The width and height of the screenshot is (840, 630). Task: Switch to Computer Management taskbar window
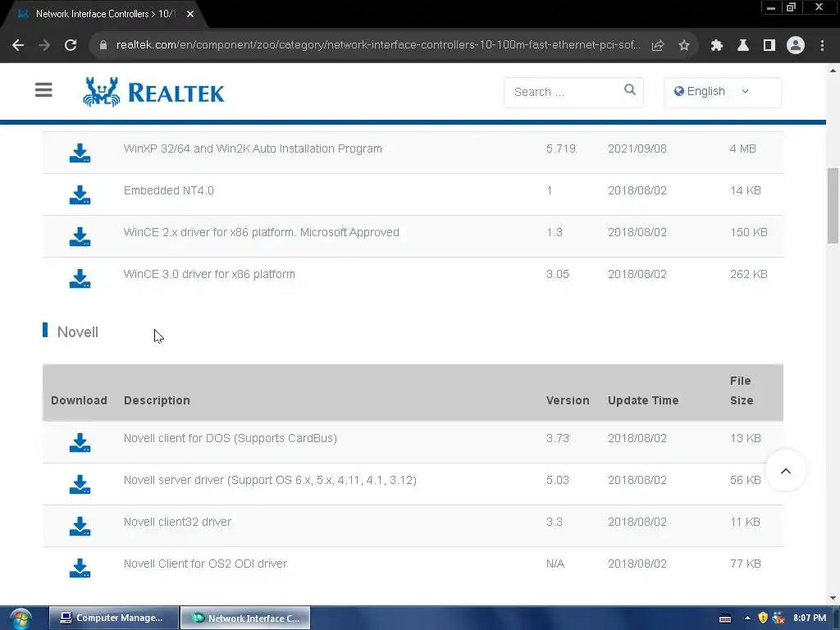coord(113,618)
